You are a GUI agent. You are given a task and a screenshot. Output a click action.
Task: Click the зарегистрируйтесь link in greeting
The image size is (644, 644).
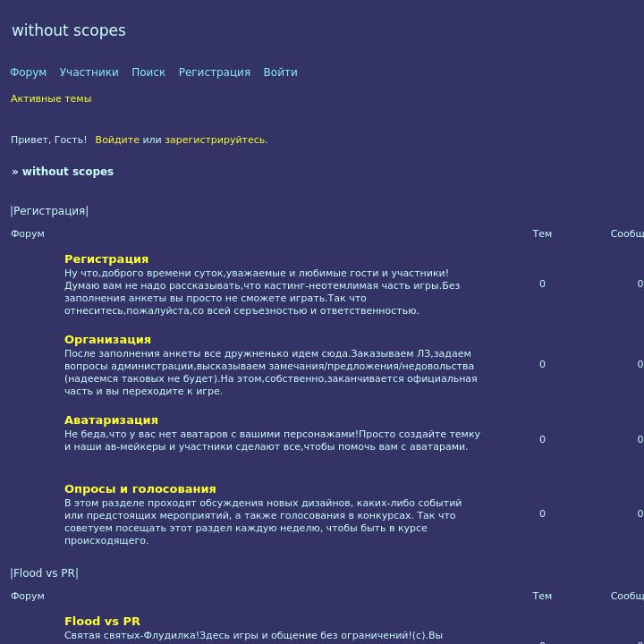coord(215,140)
